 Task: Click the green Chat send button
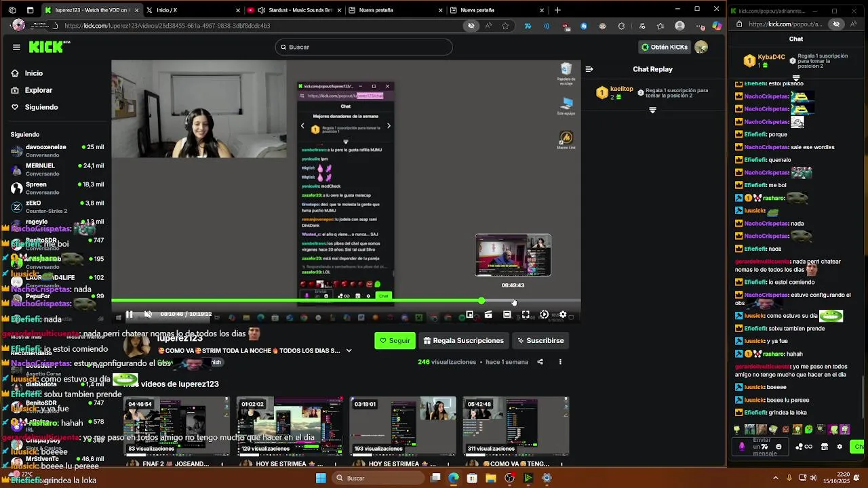click(x=858, y=447)
